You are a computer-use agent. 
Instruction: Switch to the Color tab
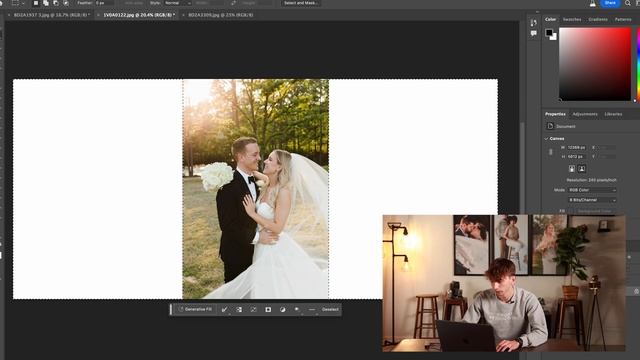pos(550,19)
